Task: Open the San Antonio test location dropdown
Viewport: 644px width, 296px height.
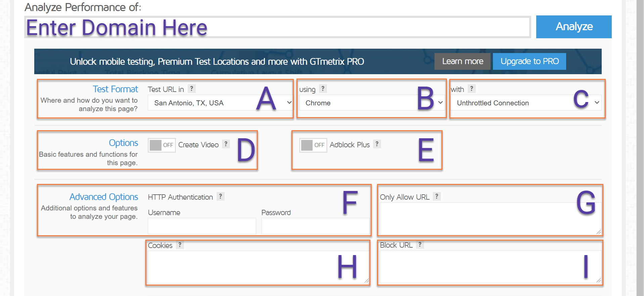Action: [220, 103]
